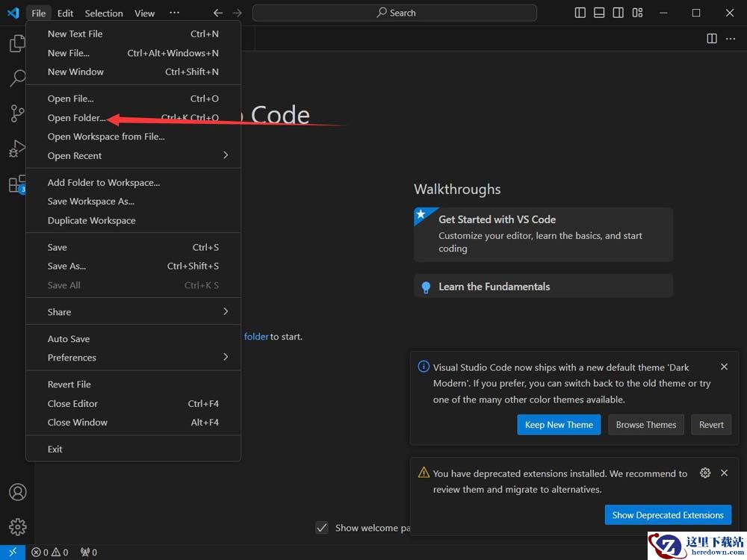Open the Run and Debug view
This screenshot has height=560, width=747.
click(x=17, y=149)
